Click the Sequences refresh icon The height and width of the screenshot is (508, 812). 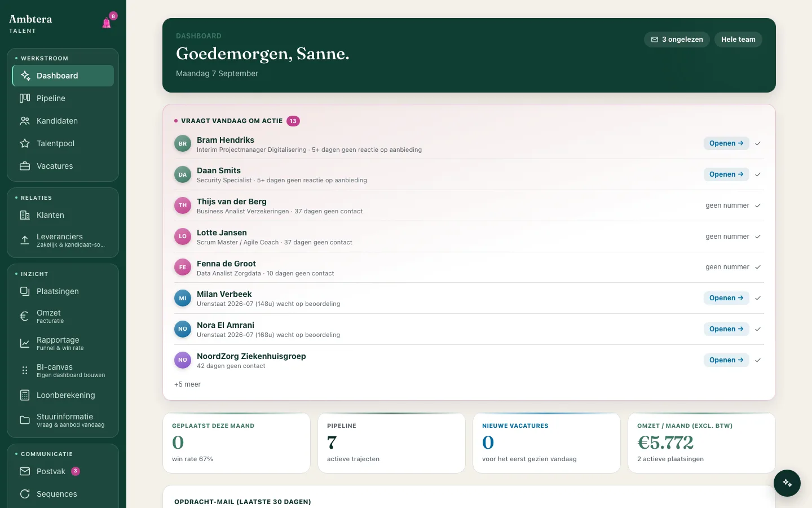[x=25, y=494]
